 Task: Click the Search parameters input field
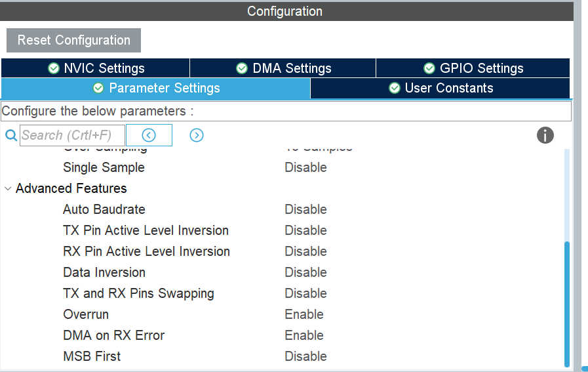pyautogui.click(x=72, y=135)
